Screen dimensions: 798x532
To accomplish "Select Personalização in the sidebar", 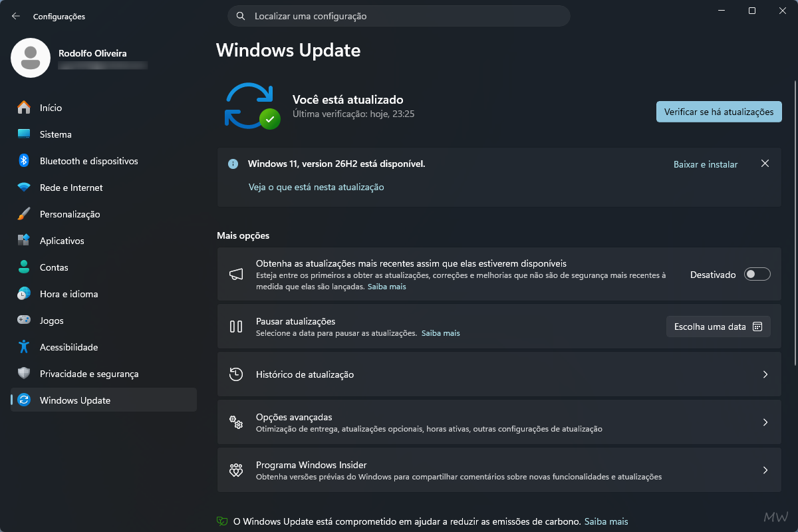I will click(x=104, y=214).
